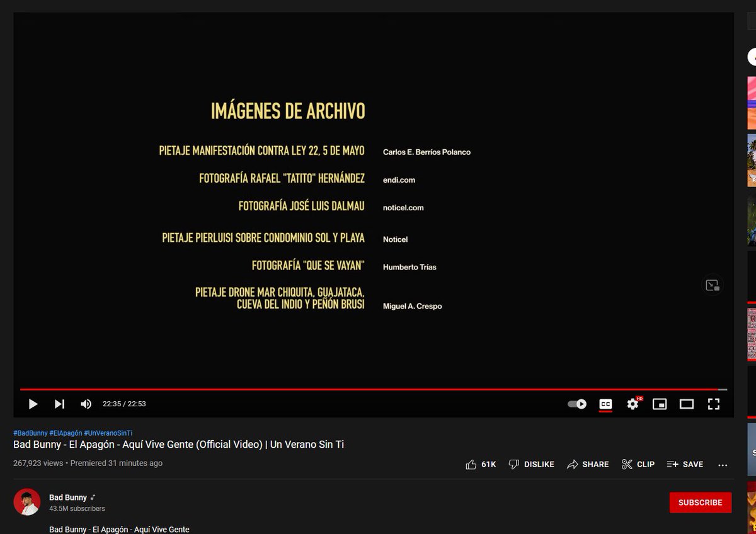Click the 43.5M subscribers text
Viewport: 756px width, 534px height.
(x=77, y=508)
